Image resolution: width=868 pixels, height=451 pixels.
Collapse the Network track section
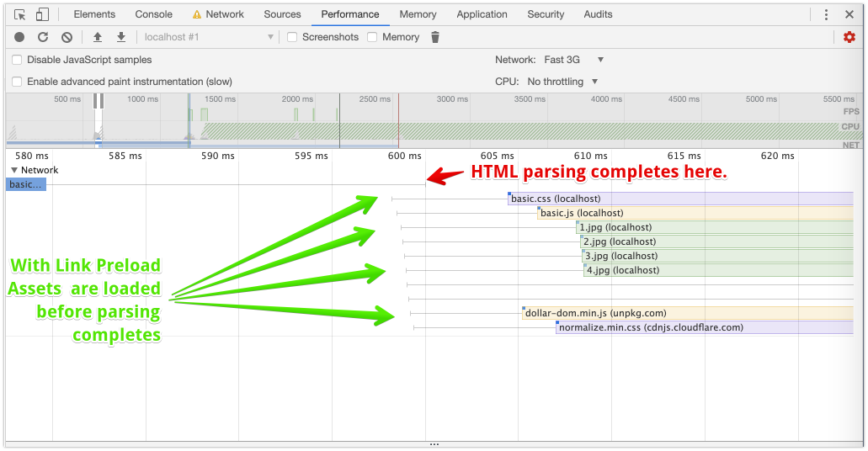coord(14,170)
